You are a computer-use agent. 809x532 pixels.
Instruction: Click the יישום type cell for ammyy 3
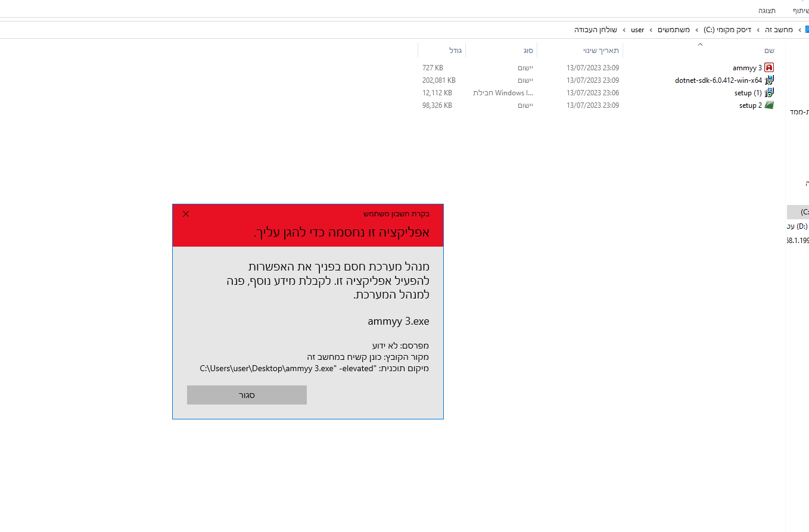tap(525, 68)
